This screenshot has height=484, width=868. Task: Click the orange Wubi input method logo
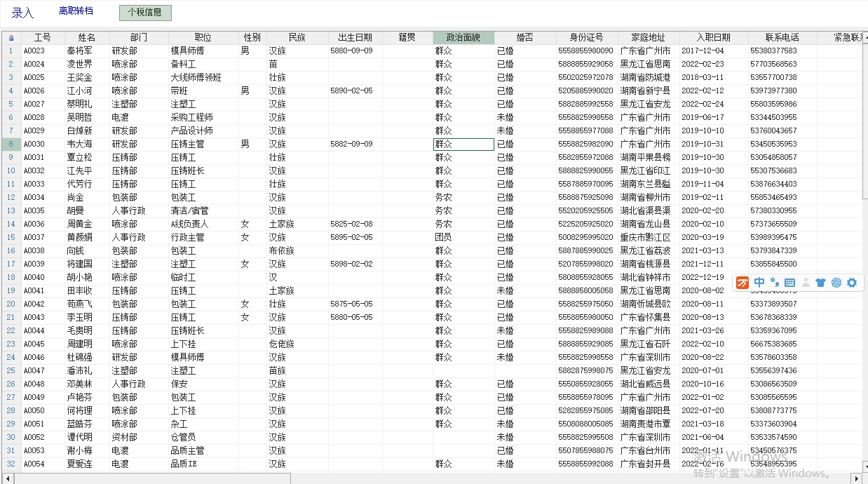tap(742, 283)
